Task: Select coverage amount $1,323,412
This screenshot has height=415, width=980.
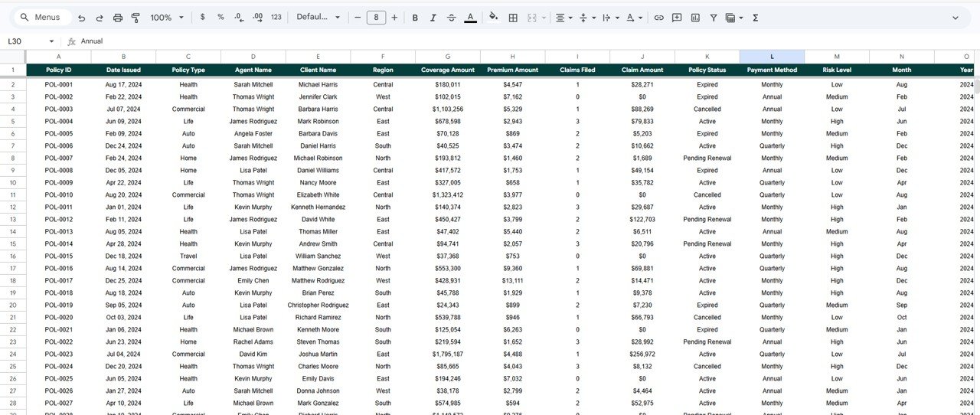Action: point(448,195)
